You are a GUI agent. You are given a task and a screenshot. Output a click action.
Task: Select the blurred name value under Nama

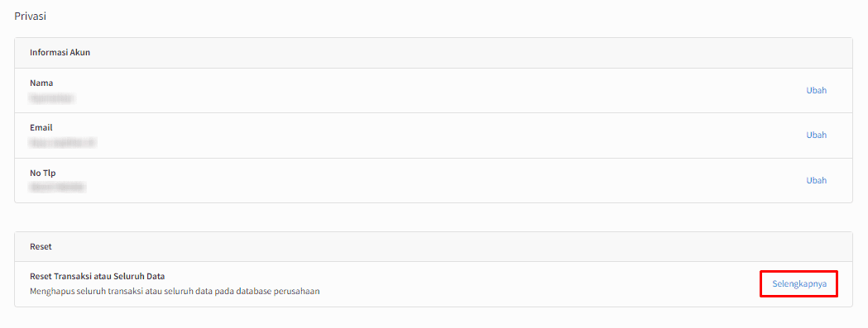coord(53,98)
